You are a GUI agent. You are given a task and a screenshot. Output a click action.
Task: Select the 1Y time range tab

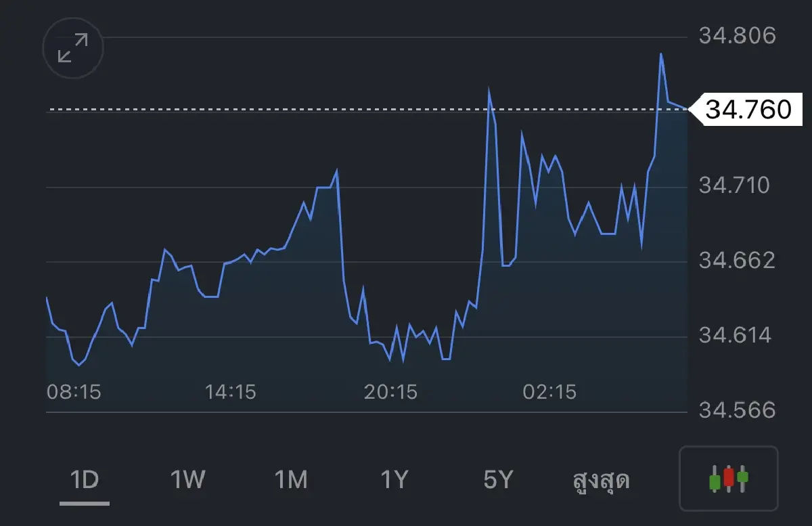tap(394, 480)
